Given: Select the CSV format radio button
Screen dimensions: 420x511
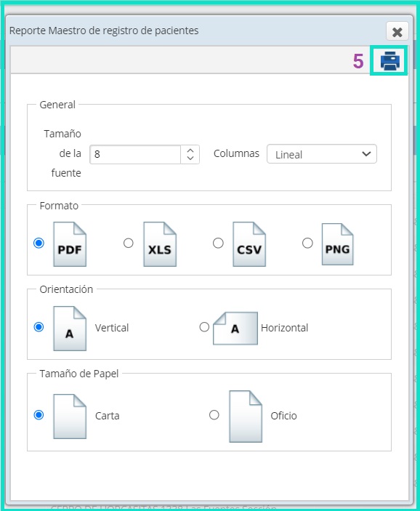Looking at the screenshot, I should [x=218, y=243].
